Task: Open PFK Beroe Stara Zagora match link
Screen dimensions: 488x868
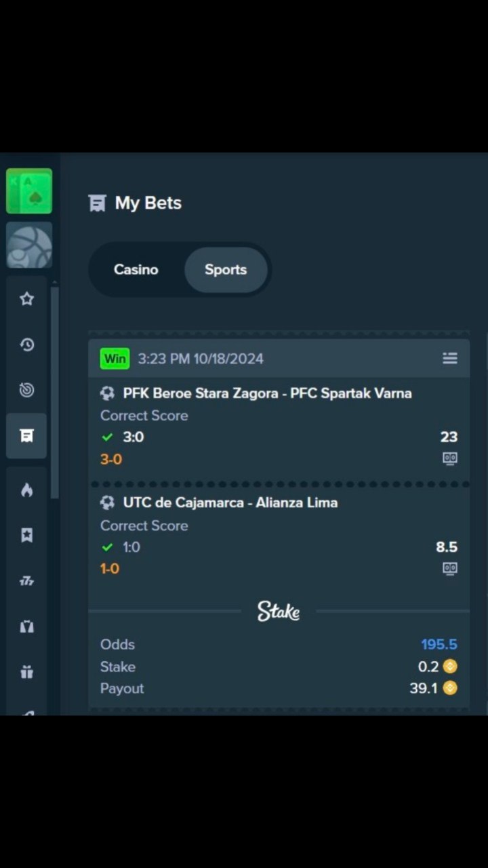Action: (267, 393)
